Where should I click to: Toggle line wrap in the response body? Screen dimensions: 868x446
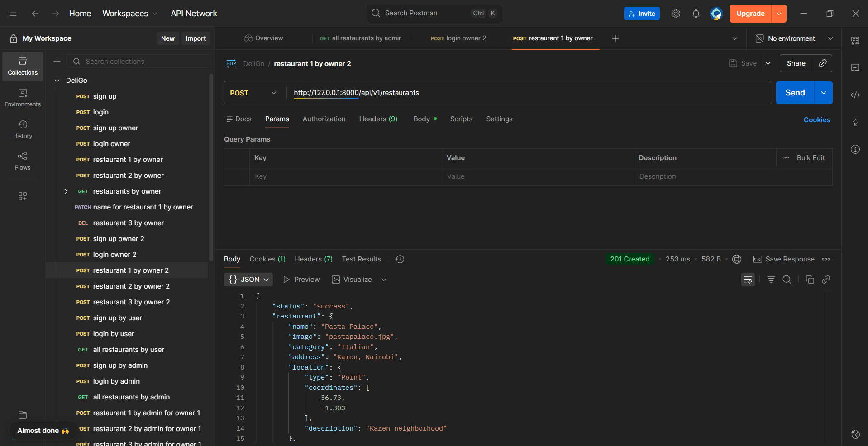[748, 280]
